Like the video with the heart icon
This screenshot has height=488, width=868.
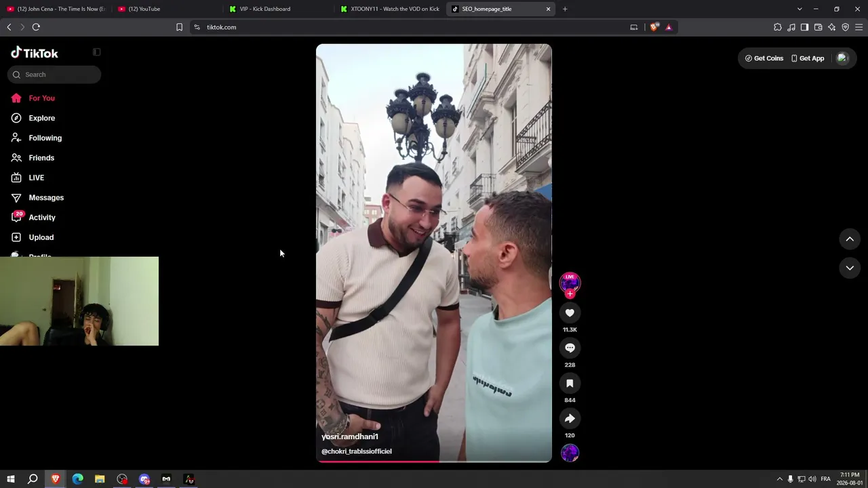click(x=570, y=312)
